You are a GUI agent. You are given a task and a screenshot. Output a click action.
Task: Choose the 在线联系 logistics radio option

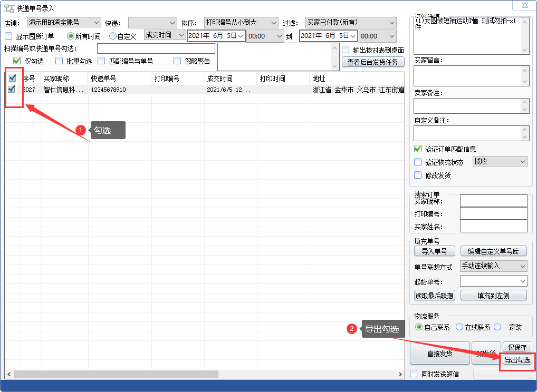(459, 327)
